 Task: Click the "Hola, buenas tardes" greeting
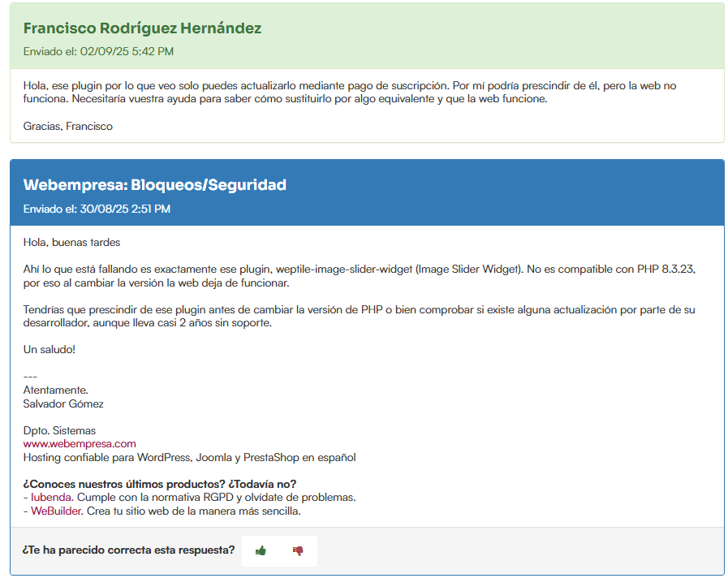pos(71,242)
